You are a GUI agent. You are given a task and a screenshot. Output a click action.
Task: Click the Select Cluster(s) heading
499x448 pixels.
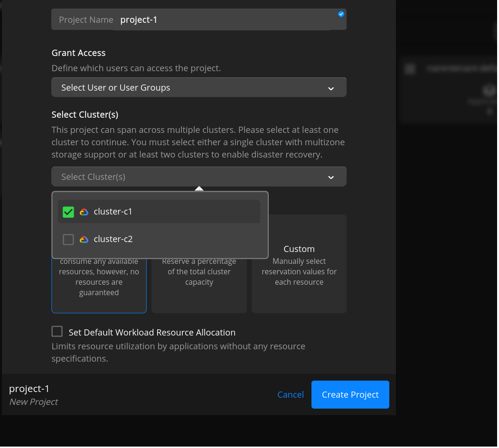tap(85, 114)
